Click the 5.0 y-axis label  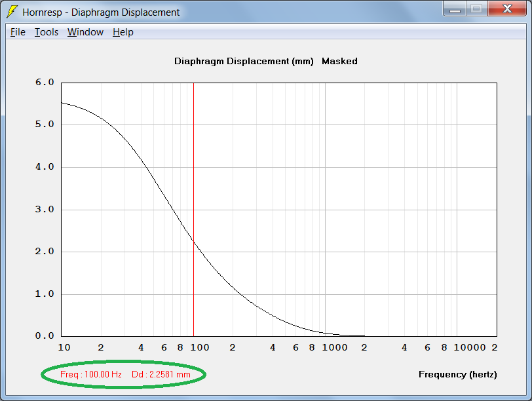(x=45, y=124)
